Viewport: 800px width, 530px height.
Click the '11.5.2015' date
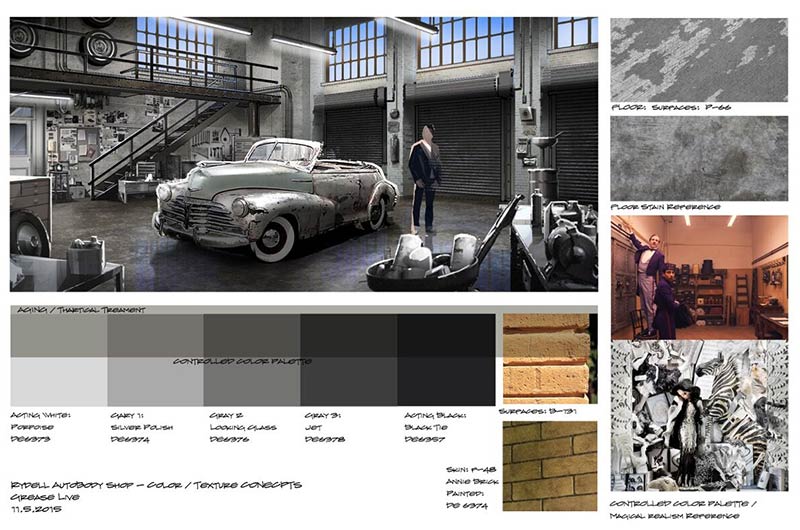point(36,509)
